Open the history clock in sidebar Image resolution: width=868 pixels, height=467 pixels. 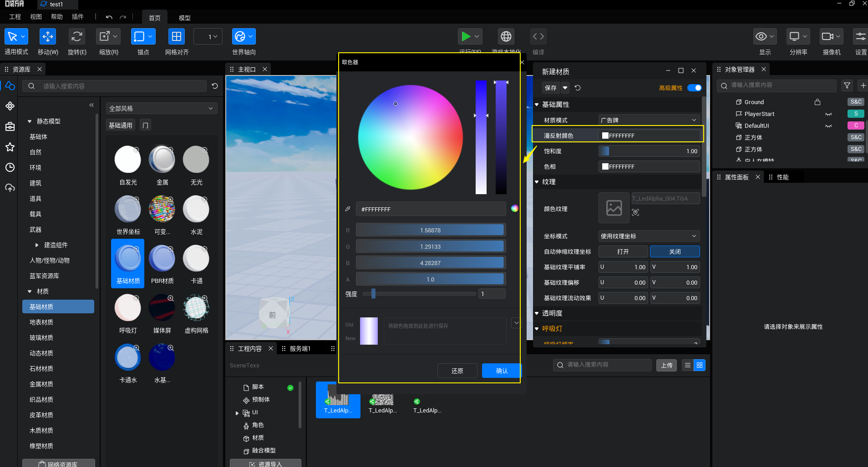(10, 167)
